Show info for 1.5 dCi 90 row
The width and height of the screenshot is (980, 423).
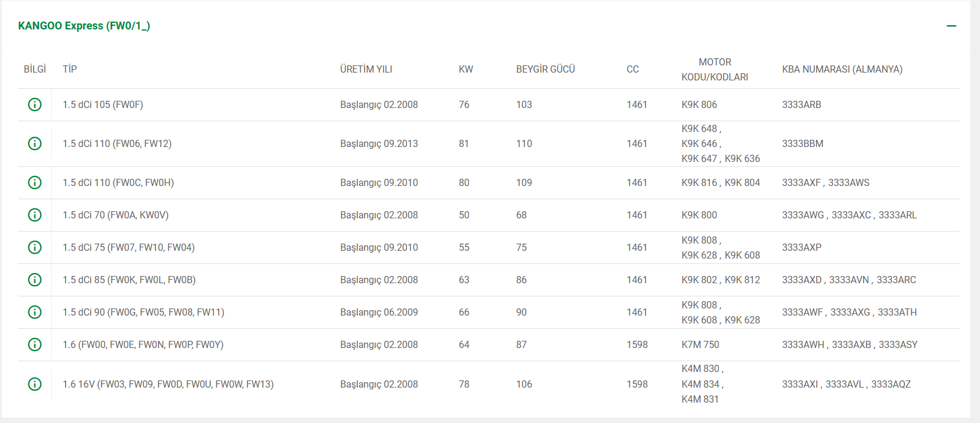(x=35, y=312)
